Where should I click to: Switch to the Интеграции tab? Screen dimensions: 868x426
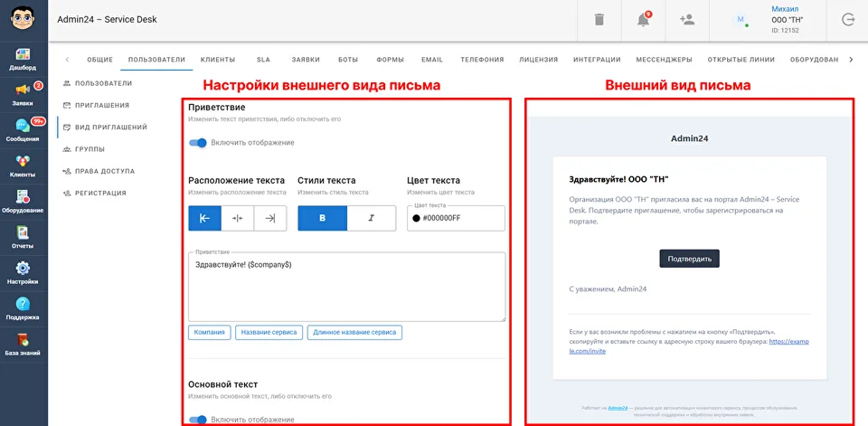pyautogui.click(x=597, y=60)
